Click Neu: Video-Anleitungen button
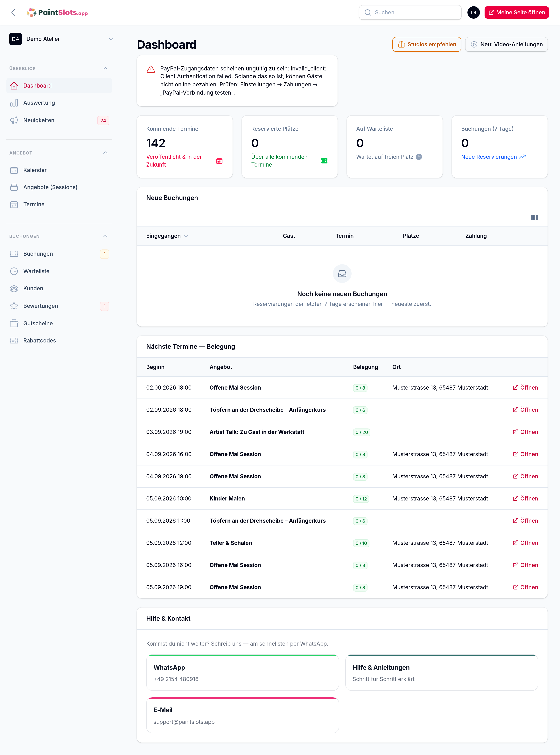 506,44
